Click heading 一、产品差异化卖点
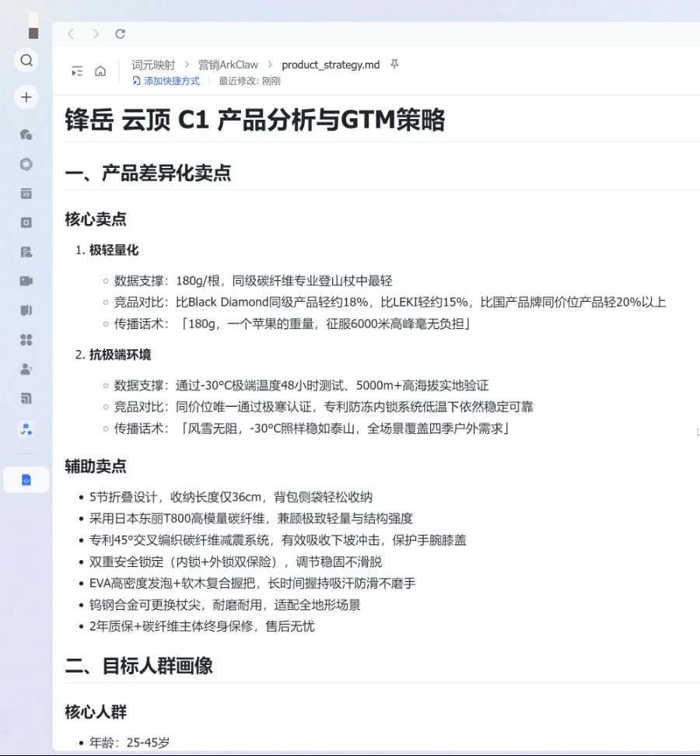The width and height of the screenshot is (700, 756). [x=148, y=173]
